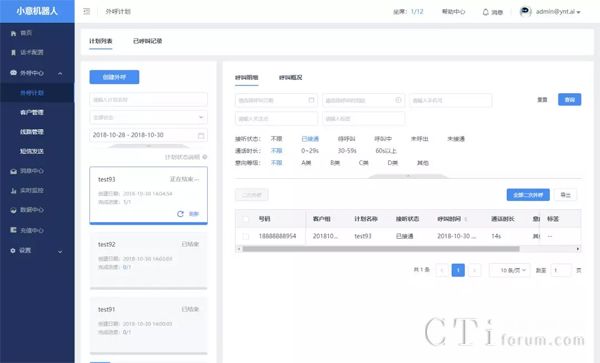Screen dimensions: 600x363
Task: Toggle the sidebar collapse icon in header
Action: 87,11
